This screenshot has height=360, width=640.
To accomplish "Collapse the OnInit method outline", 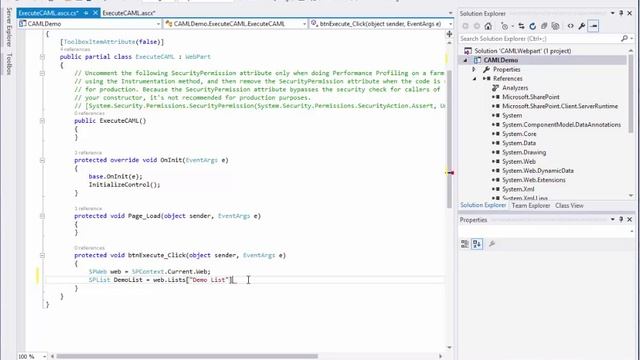I will [42, 160].
